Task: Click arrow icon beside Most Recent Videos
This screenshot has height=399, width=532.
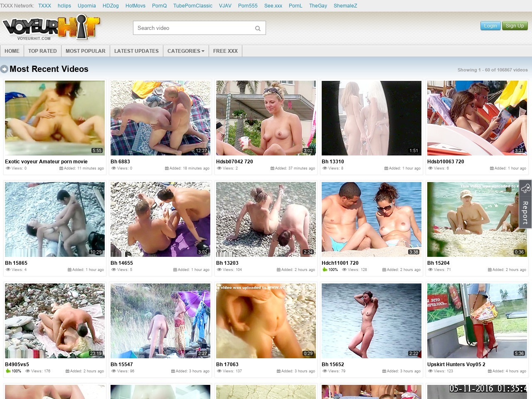Action: (4, 69)
